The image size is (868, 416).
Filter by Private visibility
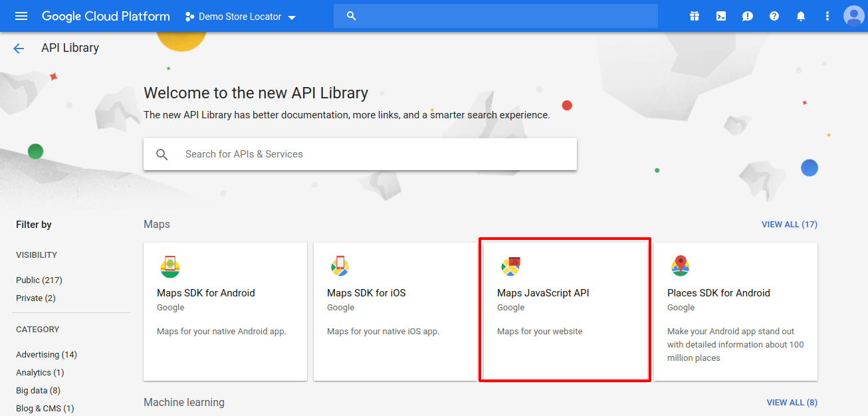coord(36,298)
